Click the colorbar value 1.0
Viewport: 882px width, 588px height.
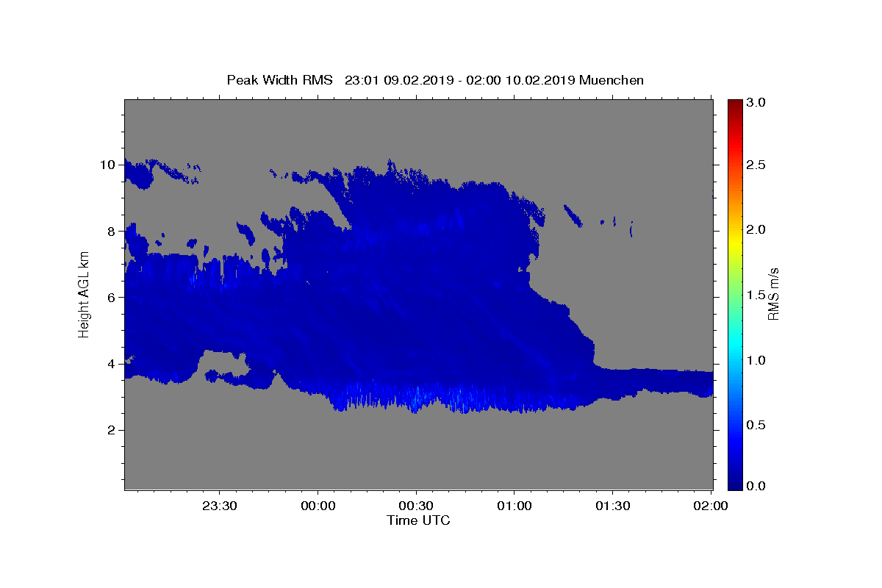coord(757,360)
